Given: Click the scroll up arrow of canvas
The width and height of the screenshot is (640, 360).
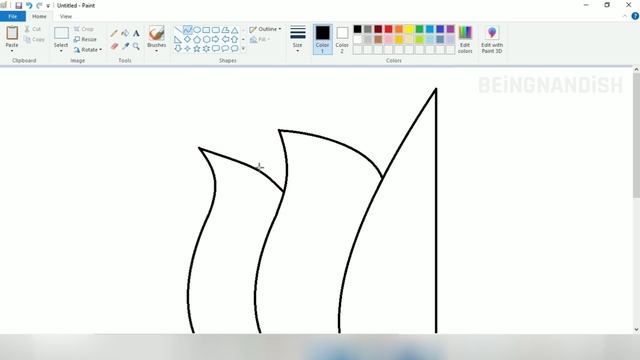Looking at the screenshot, I should (x=636, y=70).
